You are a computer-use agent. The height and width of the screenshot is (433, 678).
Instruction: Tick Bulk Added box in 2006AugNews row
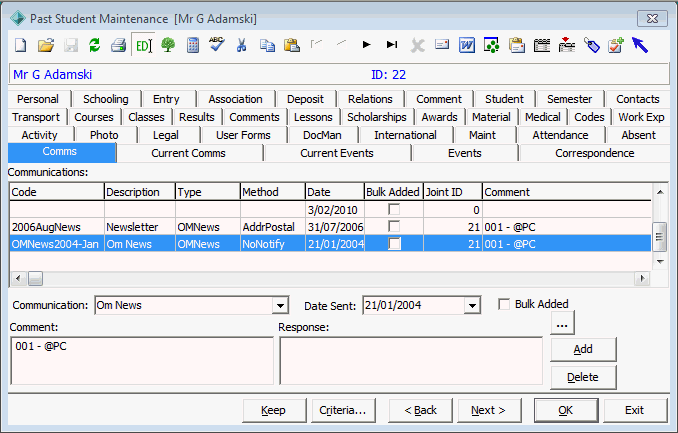pos(394,226)
